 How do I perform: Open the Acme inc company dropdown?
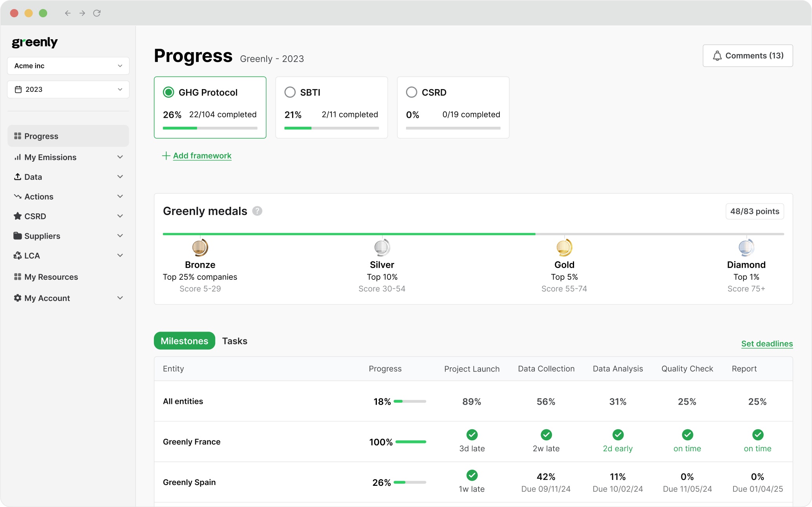pos(68,66)
